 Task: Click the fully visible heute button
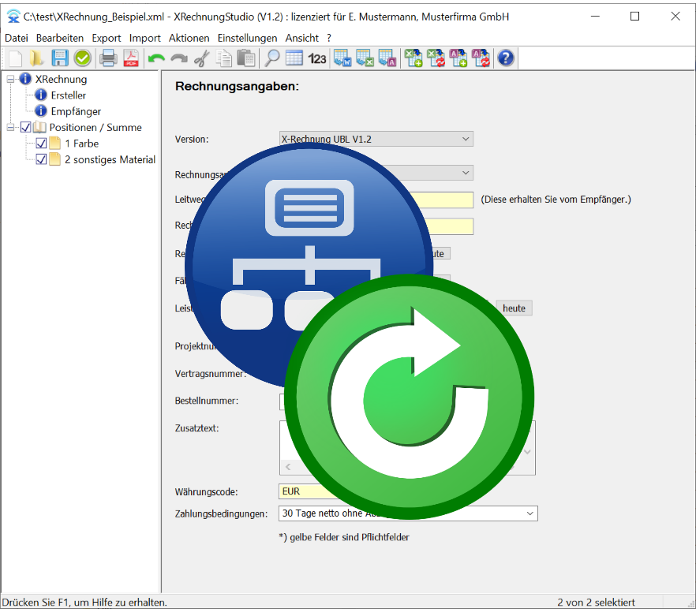514,308
